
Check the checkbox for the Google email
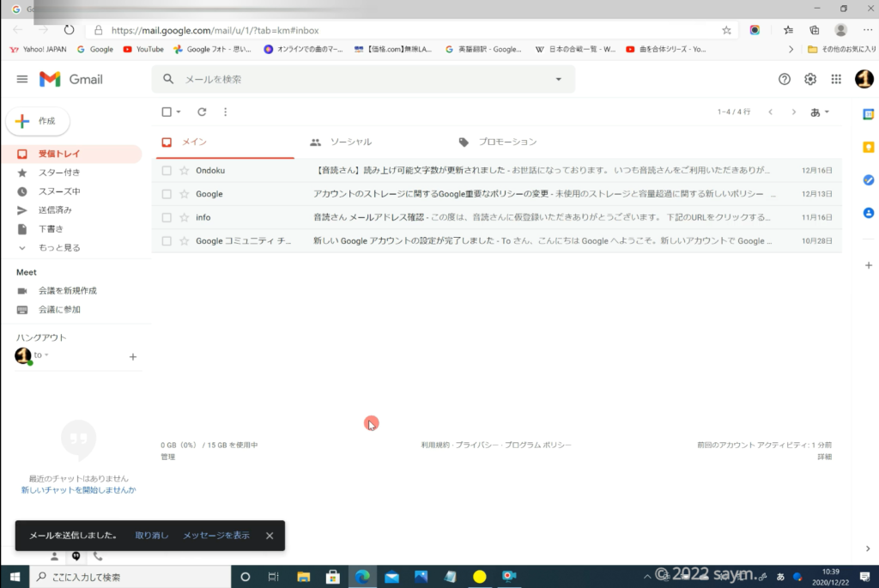(167, 194)
